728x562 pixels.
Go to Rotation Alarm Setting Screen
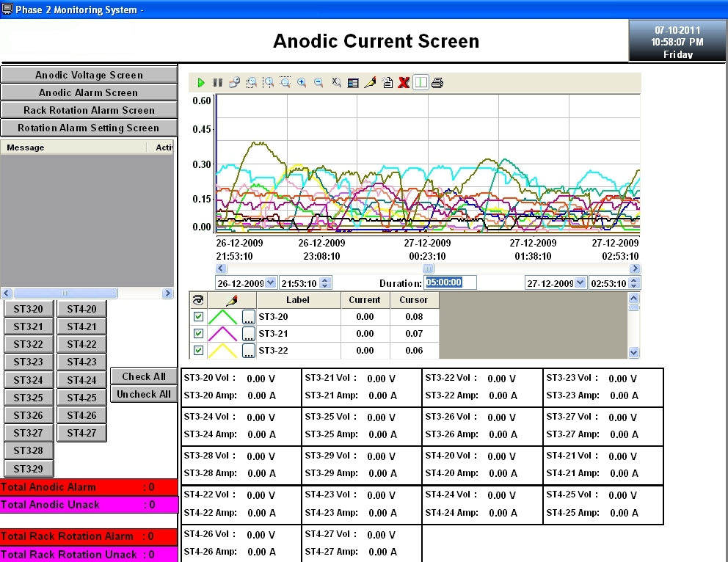click(89, 128)
